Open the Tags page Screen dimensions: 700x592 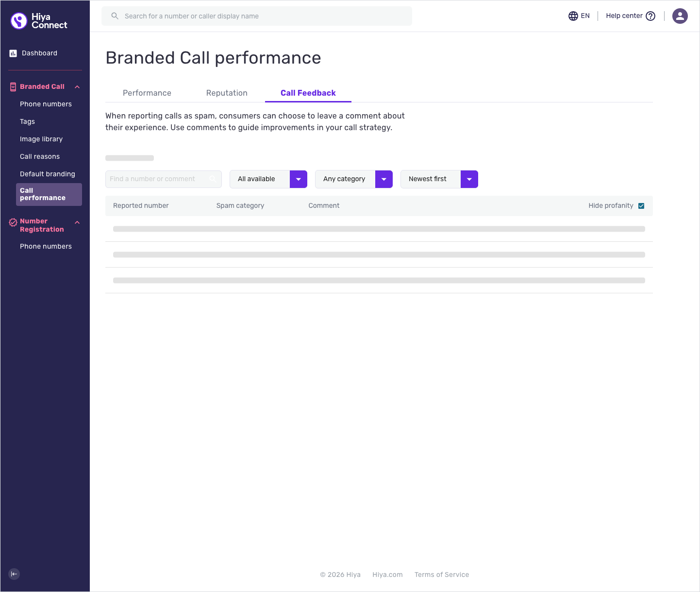27,121
